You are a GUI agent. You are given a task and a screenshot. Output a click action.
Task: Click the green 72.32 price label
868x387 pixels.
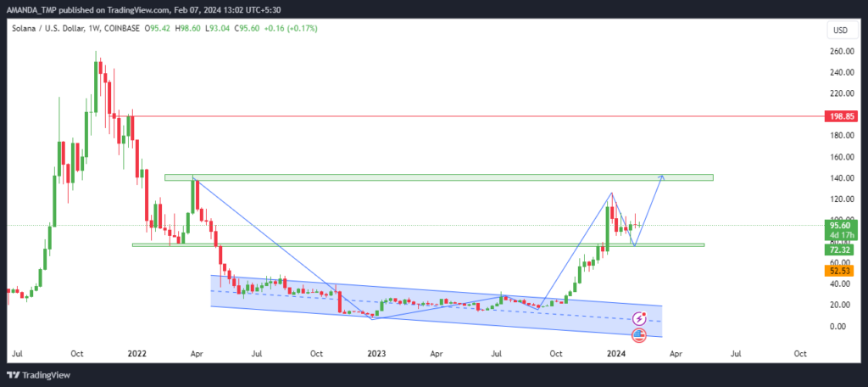click(x=840, y=250)
